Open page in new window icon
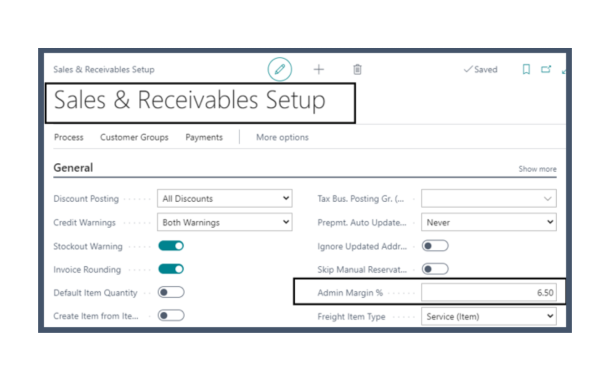610x381 pixels. tap(546, 69)
